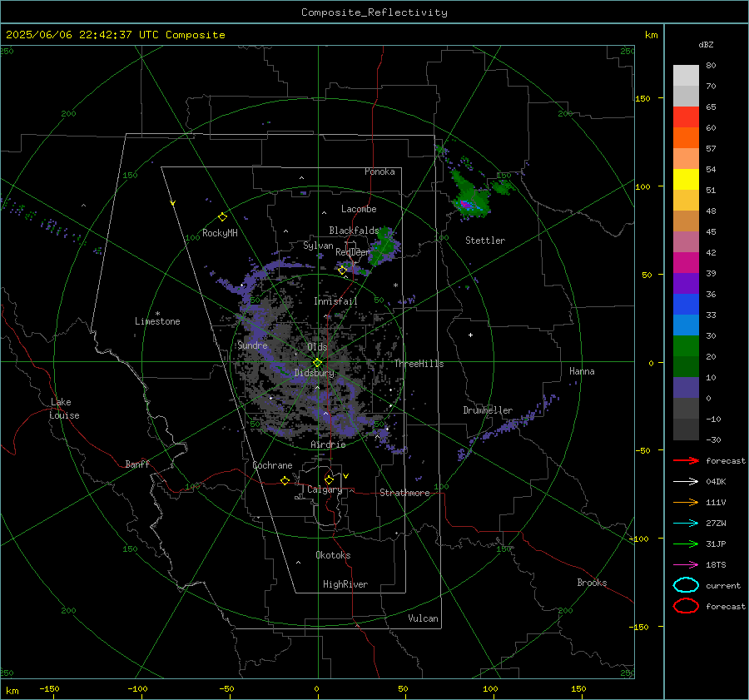749x700 pixels.
Task: Click the Cochrane label
Action: click(272, 465)
